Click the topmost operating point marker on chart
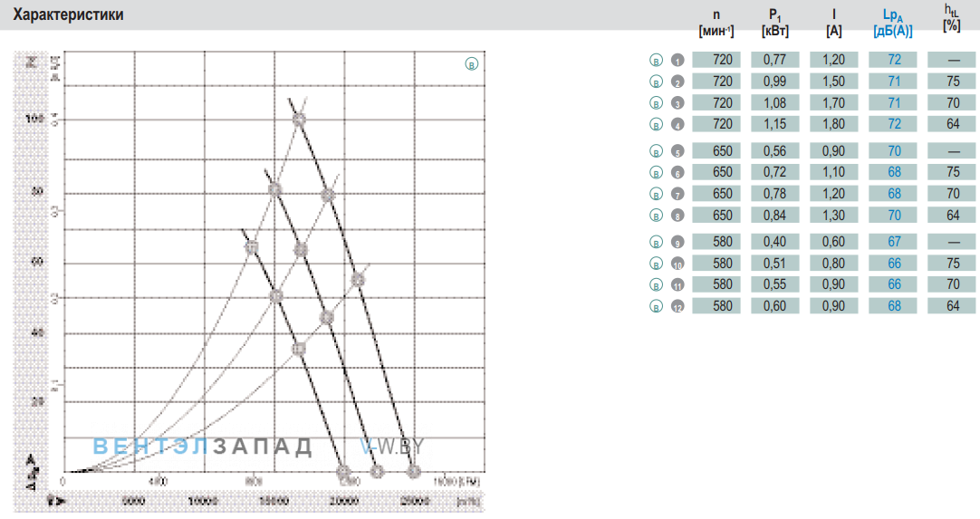The width and height of the screenshot is (980, 519). coord(300,120)
